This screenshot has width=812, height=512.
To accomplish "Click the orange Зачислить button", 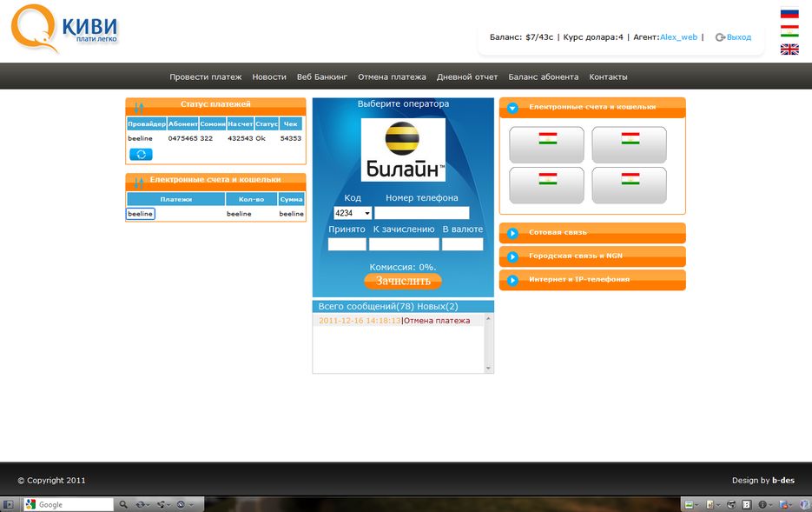I will [403, 281].
